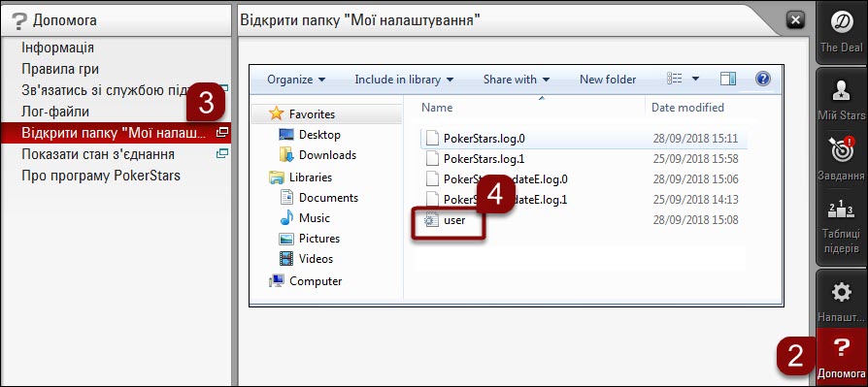Click the Допомога panel header
This screenshot has width=868, height=387.
point(116,20)
